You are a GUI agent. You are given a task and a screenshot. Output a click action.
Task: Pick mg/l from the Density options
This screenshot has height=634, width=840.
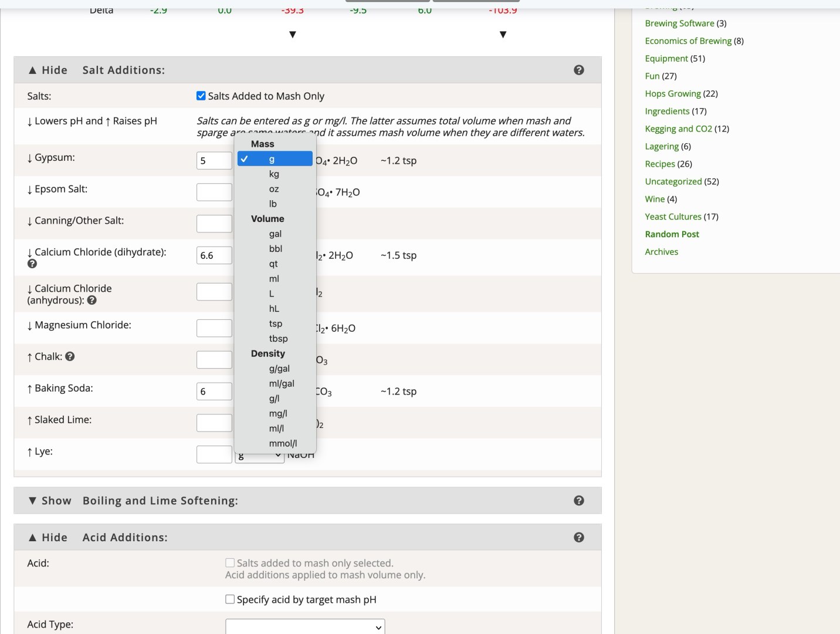pyautogui.click(x=278, y=413)
